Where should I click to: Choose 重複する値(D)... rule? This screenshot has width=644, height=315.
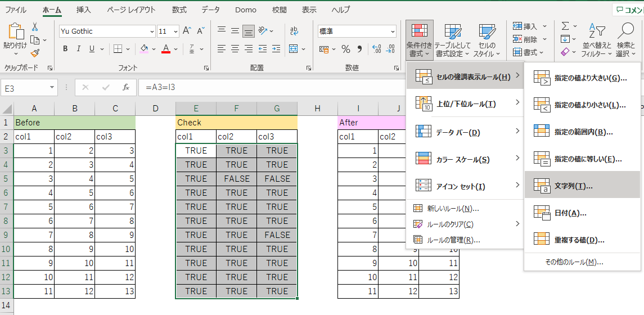pyautogui.click(x=582, y=240)
